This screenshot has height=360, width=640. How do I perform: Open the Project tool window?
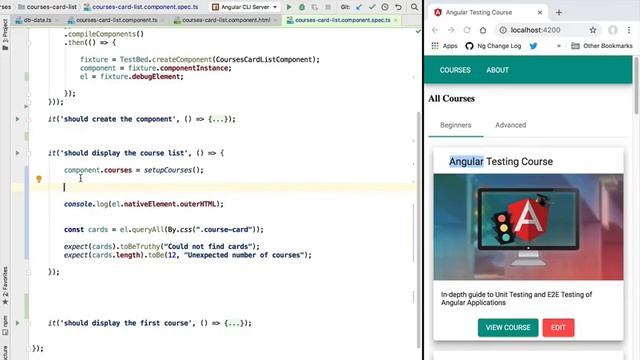point(5,35)
